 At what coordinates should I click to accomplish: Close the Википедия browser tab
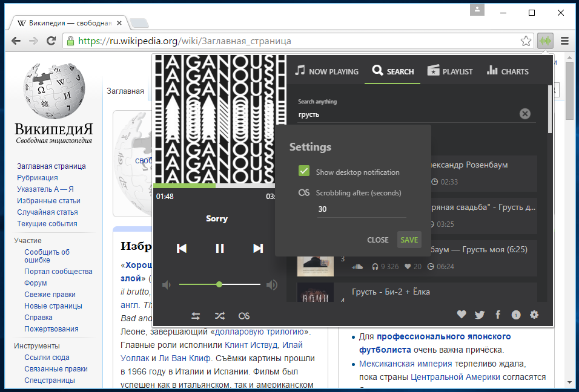tap(119, 23)
